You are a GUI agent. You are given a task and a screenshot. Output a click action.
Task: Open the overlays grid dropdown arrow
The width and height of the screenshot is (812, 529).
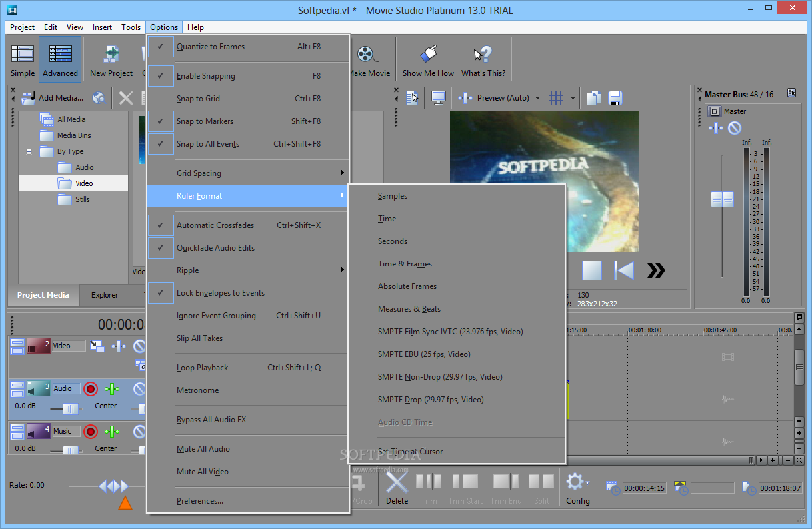573,98
